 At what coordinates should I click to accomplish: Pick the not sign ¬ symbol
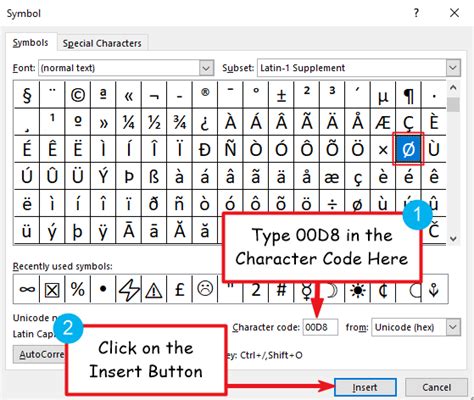(x=154, y=95)
